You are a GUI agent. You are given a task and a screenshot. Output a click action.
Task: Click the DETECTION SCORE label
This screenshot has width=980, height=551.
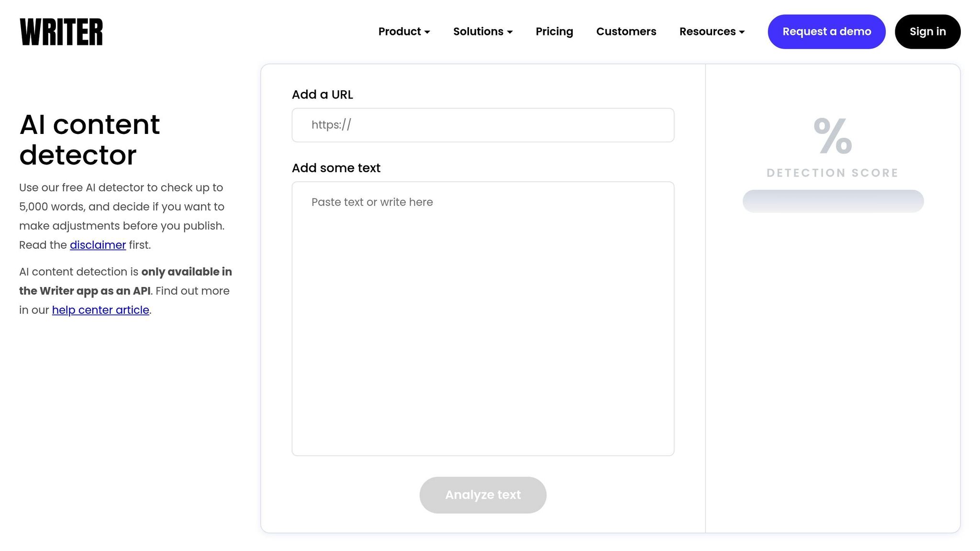pyautogui.click(x=833, y=173)
